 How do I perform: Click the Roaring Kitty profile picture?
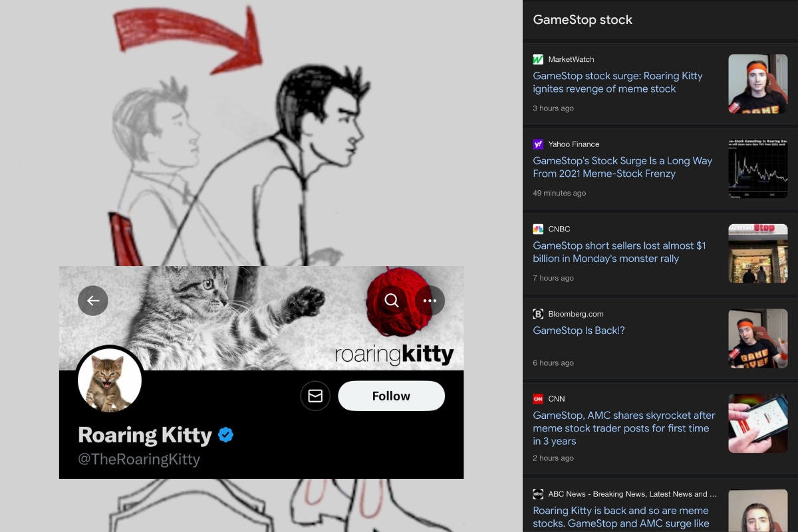[x=110, y=380]
